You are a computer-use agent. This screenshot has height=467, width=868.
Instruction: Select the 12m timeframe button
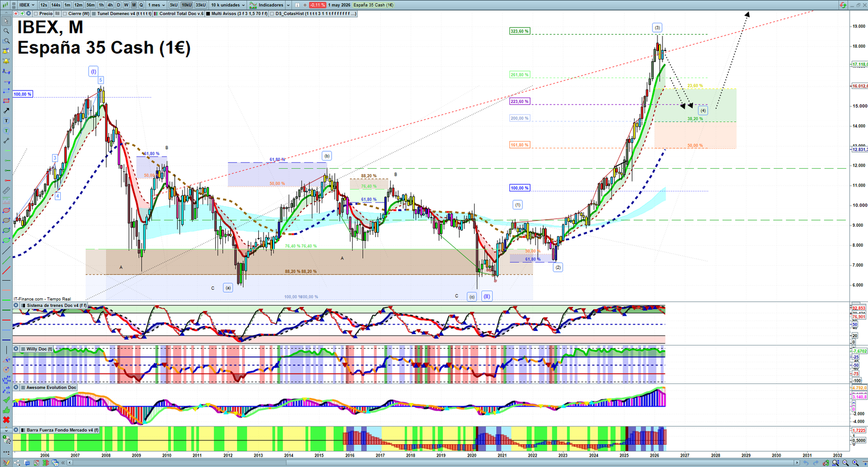78,5
